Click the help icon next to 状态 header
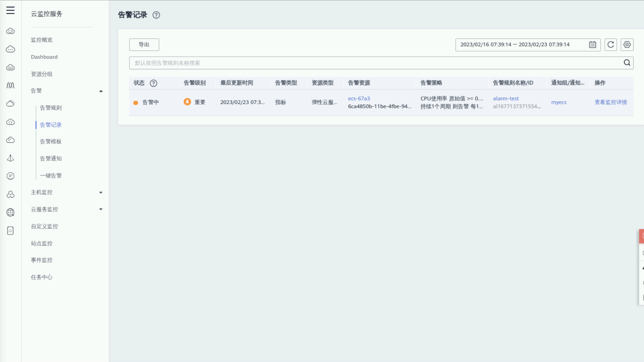 [x=153, y=83]
